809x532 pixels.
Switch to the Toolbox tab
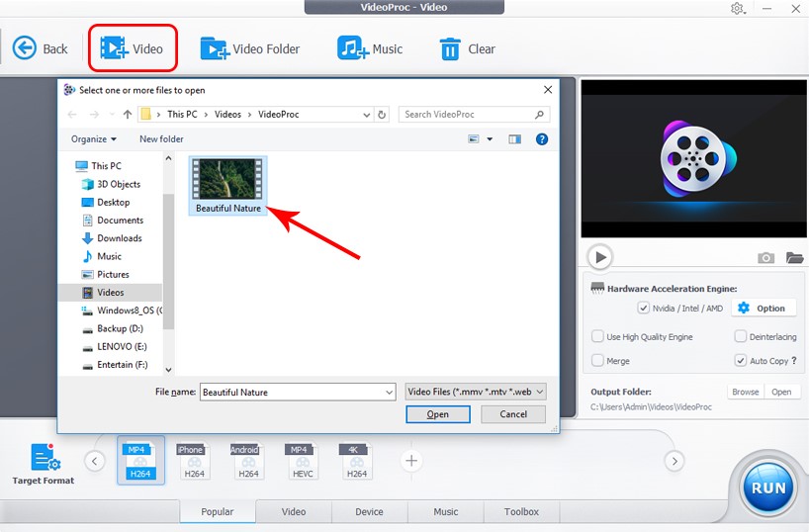point(521,511)
